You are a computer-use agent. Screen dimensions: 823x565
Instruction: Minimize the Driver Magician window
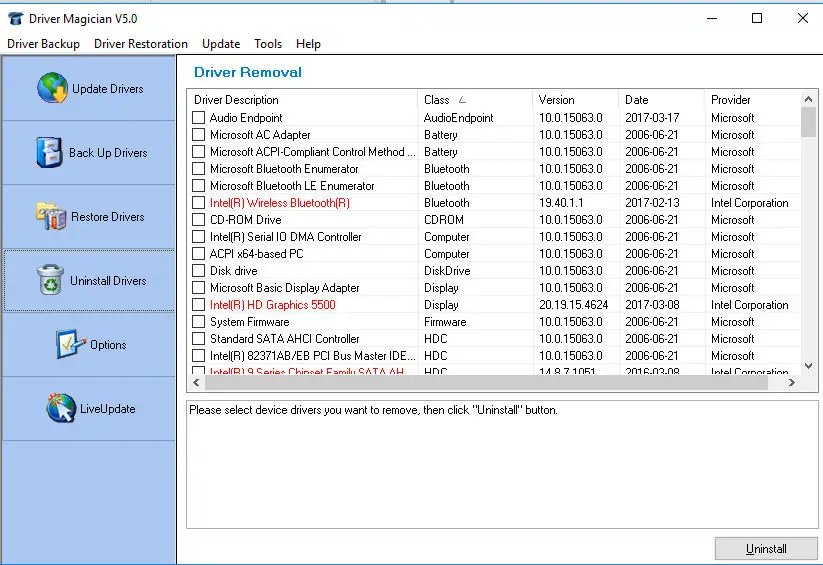click(712, 18)
